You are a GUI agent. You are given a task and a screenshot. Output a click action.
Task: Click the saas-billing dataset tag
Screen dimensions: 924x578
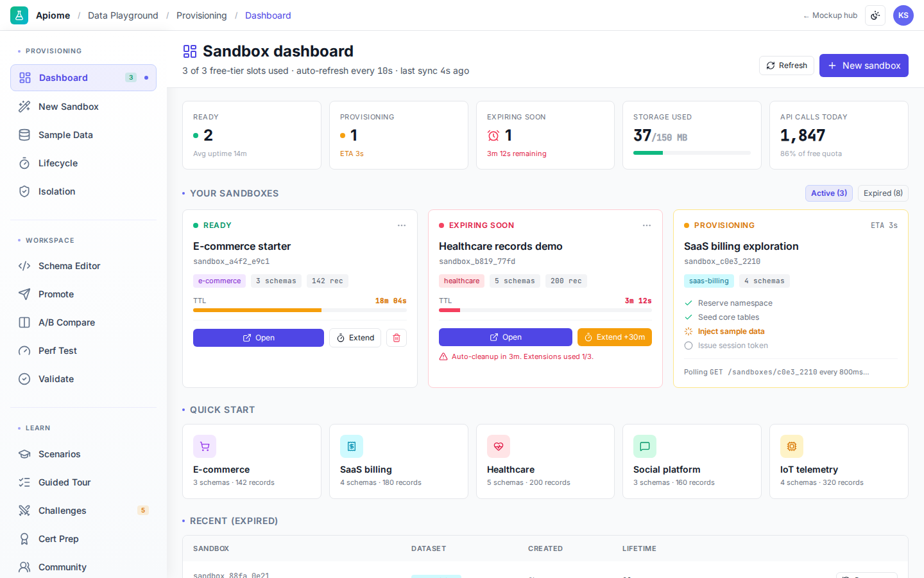[709, 281]
